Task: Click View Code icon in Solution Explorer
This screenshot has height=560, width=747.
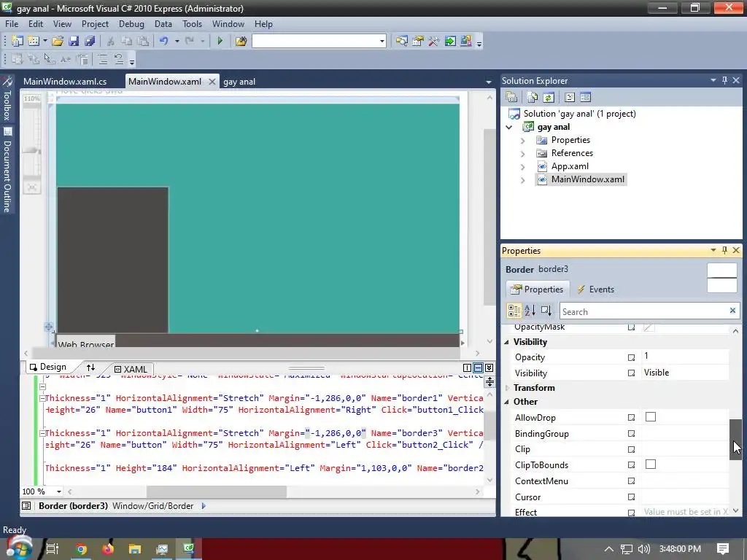Action: click(x=569, y=98)
